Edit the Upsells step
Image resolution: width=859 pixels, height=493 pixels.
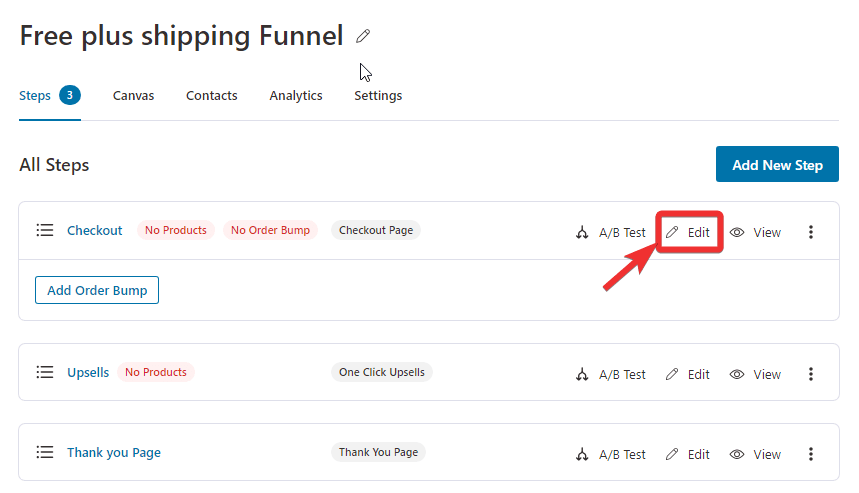point(688,375)
